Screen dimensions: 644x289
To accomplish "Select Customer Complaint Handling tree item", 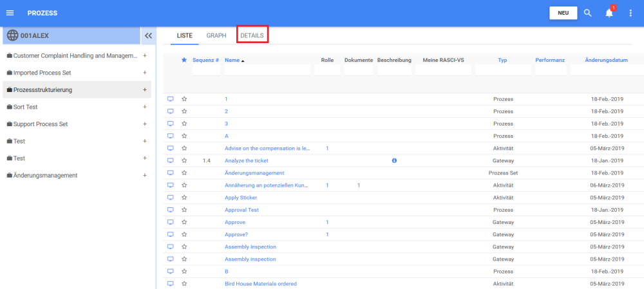I will 75,56.
